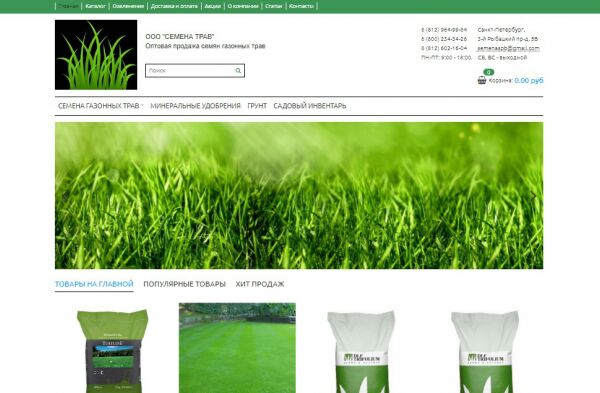Open О компании page
This screenshot has height=393, width=600.
(243, 6)
